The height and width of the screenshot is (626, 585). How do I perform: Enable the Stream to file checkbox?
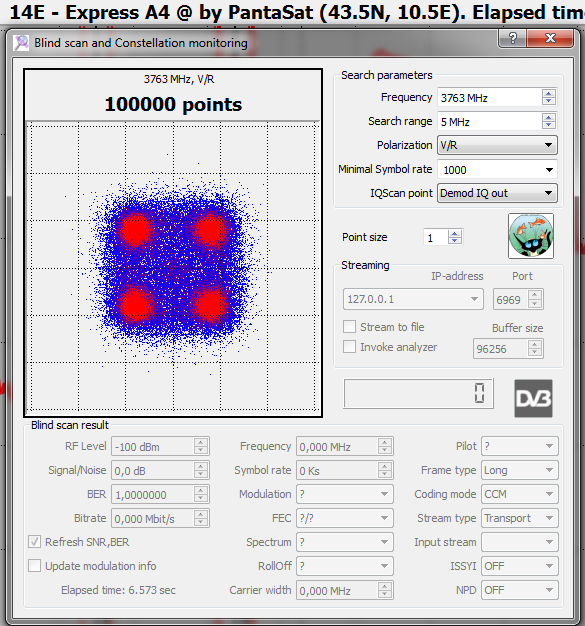pos(349,327)
